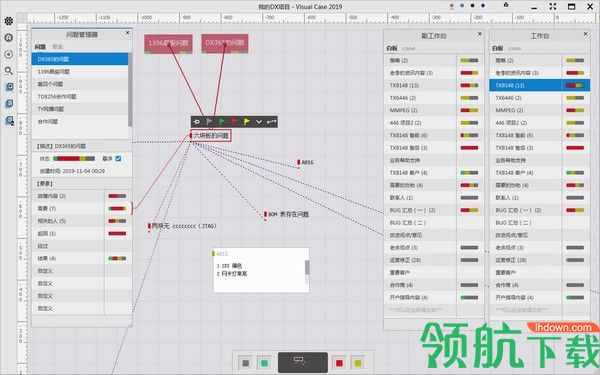Open the gray second tab in problem manager
The height and width of the screenshot is (375, 600).
coord(58,47)
